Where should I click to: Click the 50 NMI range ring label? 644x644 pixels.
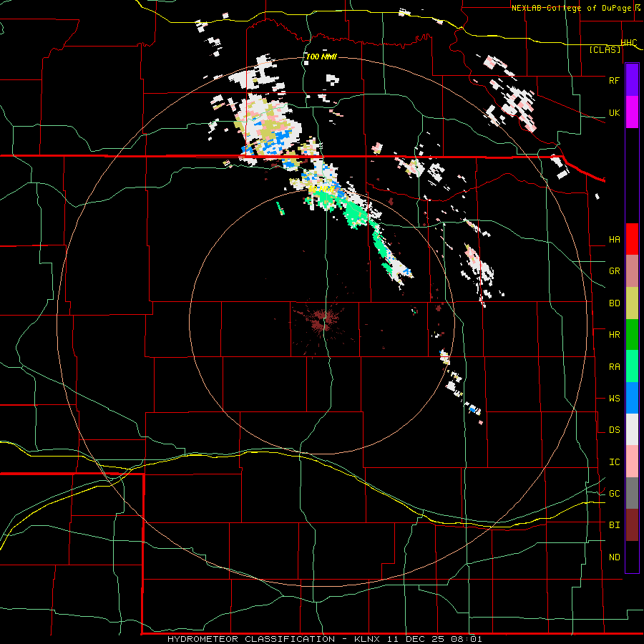321,190
